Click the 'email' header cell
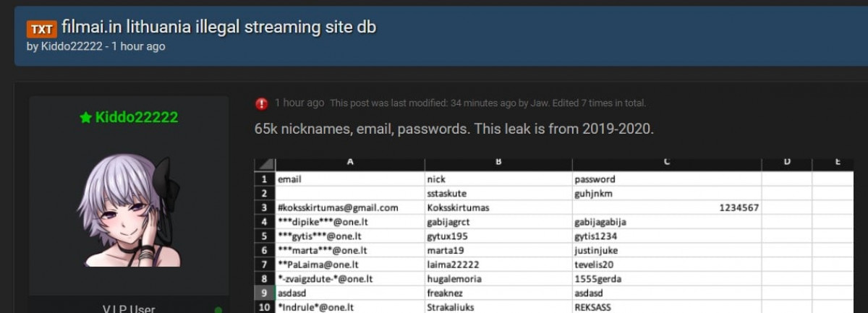Image resolution: width=868 pixels, height=313 pixels. (x=350, y=179)
